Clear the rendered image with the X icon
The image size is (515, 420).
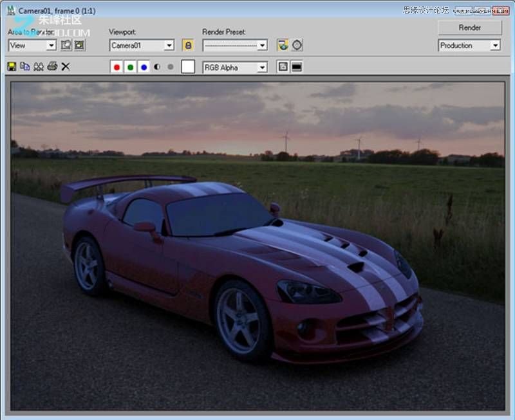coord(65,66)
